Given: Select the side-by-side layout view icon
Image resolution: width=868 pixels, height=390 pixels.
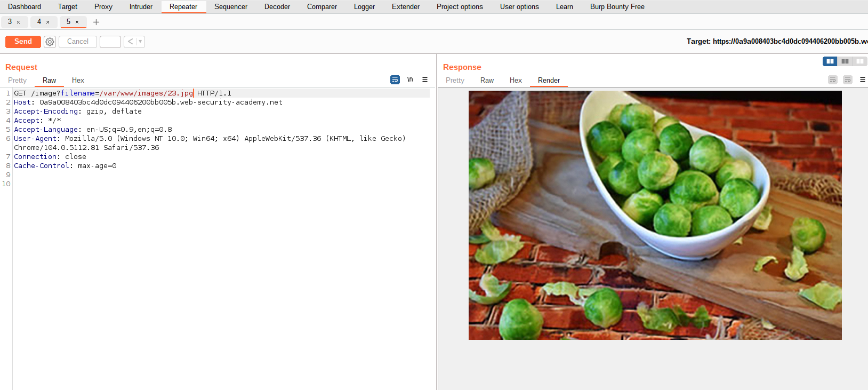Looking at the screenshot, I should coord(830,61).
